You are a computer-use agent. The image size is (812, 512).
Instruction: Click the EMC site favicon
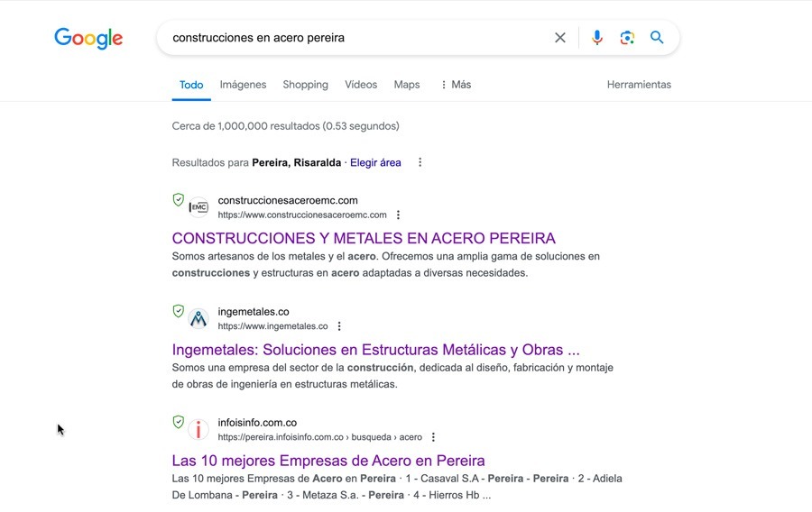point(198,207)
